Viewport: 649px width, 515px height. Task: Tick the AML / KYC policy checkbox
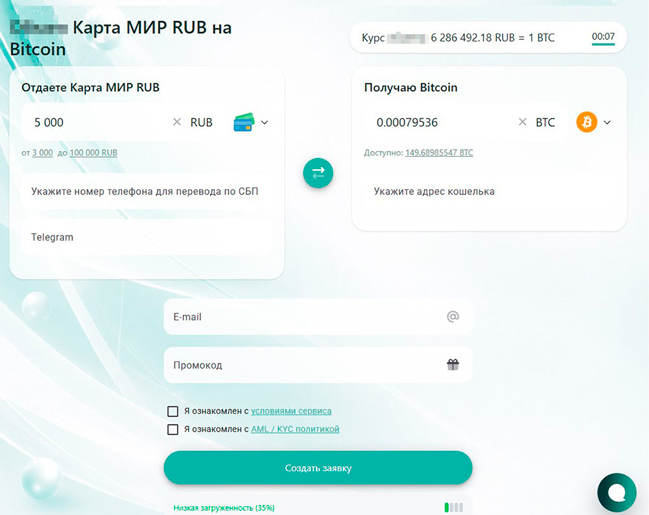(x=173, y=429)
